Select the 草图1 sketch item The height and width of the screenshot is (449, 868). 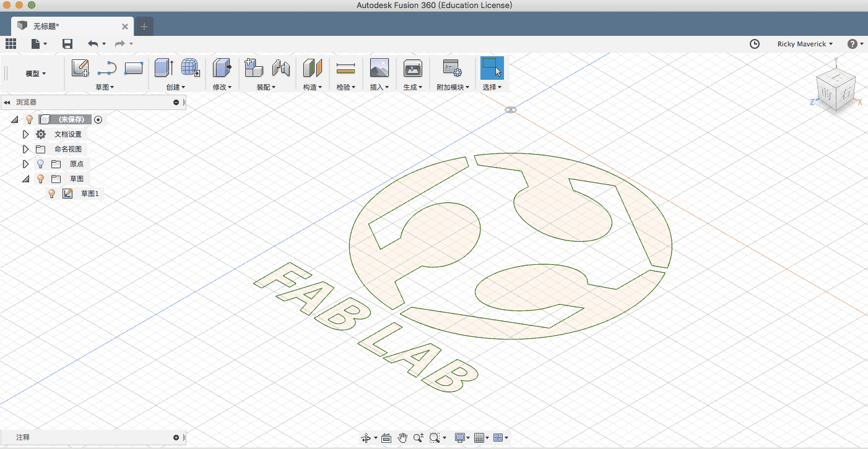(90, 194)
